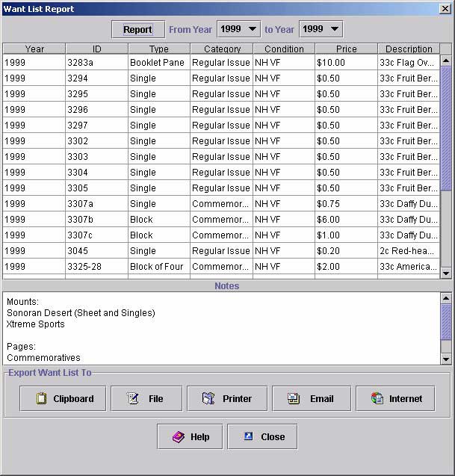Click the printer icon on Printer button
Screen dimensions: 455x476
pyautogui.click(x=208, y=399)
